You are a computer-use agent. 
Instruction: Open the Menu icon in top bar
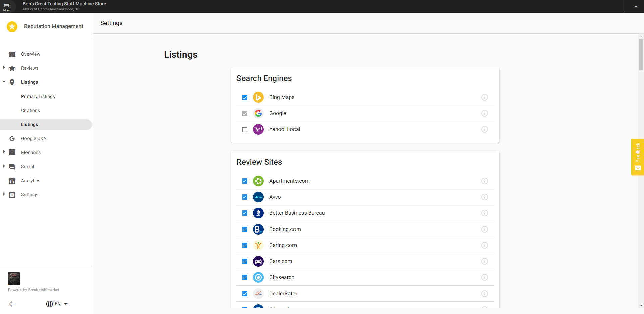[7, 6]
